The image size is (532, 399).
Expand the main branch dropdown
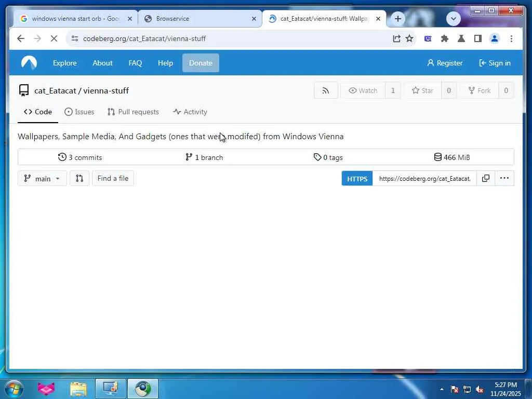[42, 178]
